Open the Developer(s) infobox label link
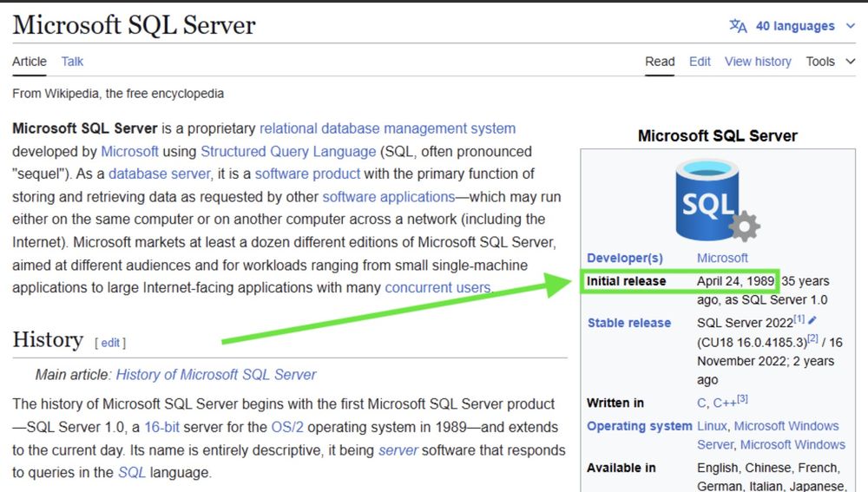 624,258
